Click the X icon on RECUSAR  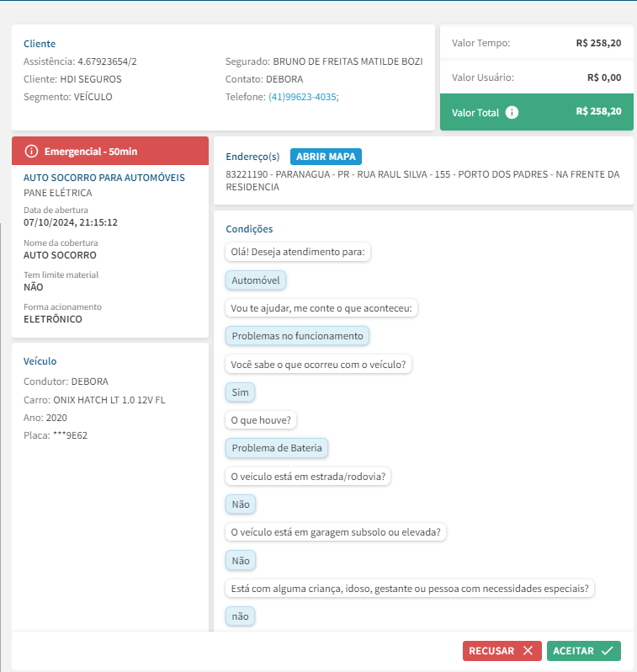click(x=527, y=651)
